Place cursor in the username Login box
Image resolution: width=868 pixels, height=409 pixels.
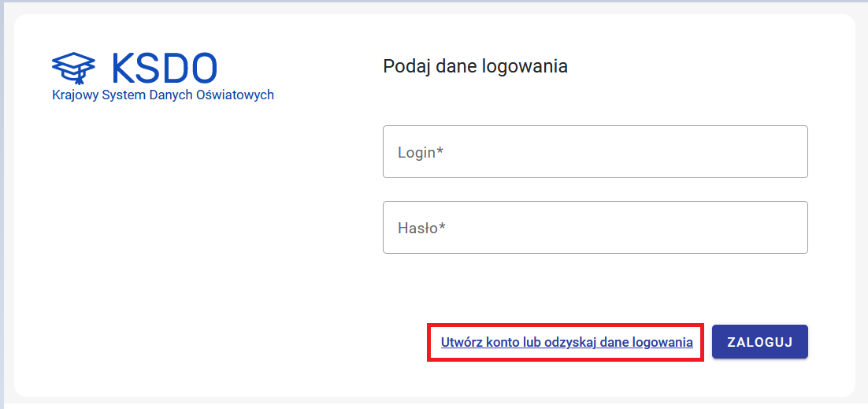(595, 152)
